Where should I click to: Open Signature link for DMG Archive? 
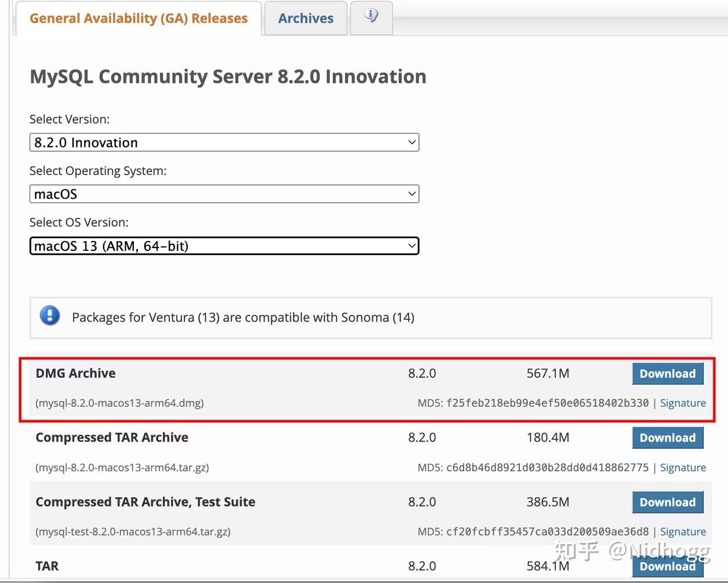[683, 403]
